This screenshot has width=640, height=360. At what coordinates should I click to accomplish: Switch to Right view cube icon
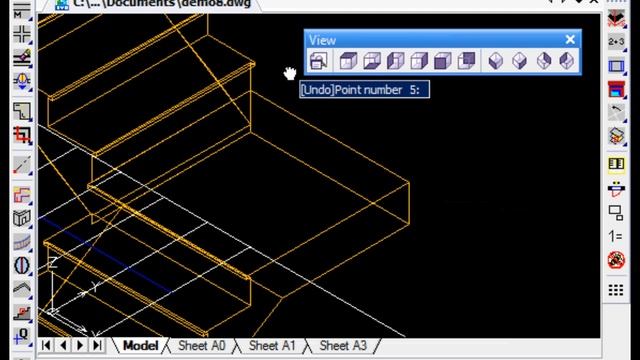pyautogui.click(x=419, y=61)
